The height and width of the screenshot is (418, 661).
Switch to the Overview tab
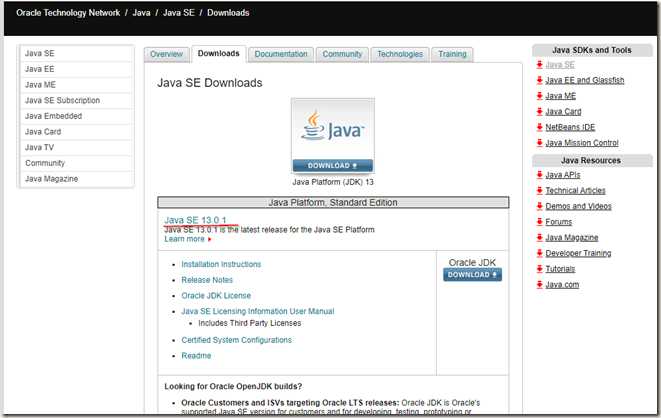tap(167, 54)
